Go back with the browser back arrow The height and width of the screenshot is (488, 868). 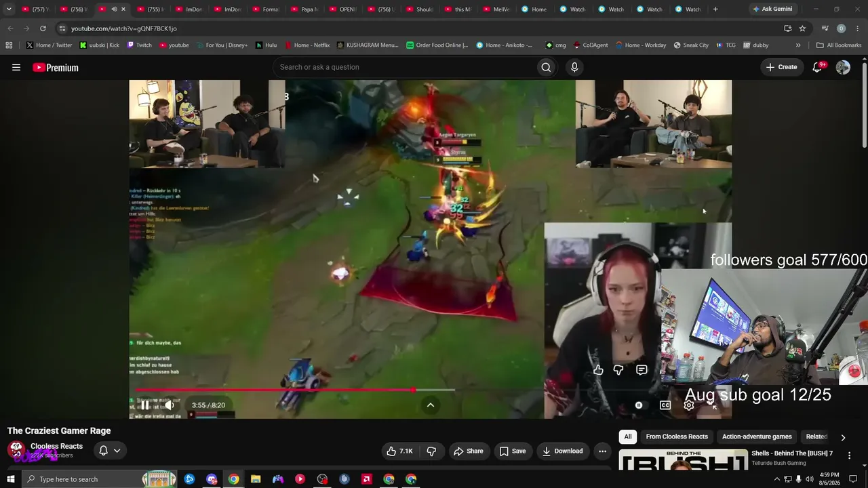point(10,28)
